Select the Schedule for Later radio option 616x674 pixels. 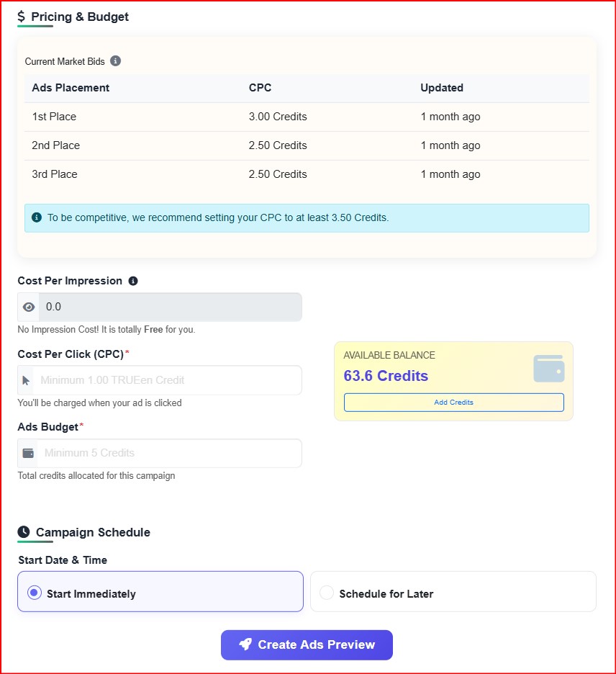pyautogui.click(x=327, y=593)
